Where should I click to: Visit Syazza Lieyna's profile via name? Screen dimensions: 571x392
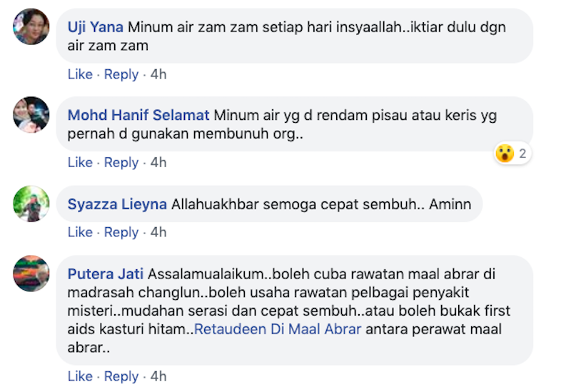tap(118, 204)
